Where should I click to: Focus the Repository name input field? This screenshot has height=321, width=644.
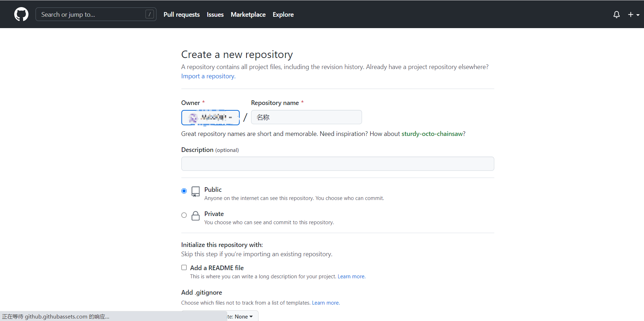point(306,117)
